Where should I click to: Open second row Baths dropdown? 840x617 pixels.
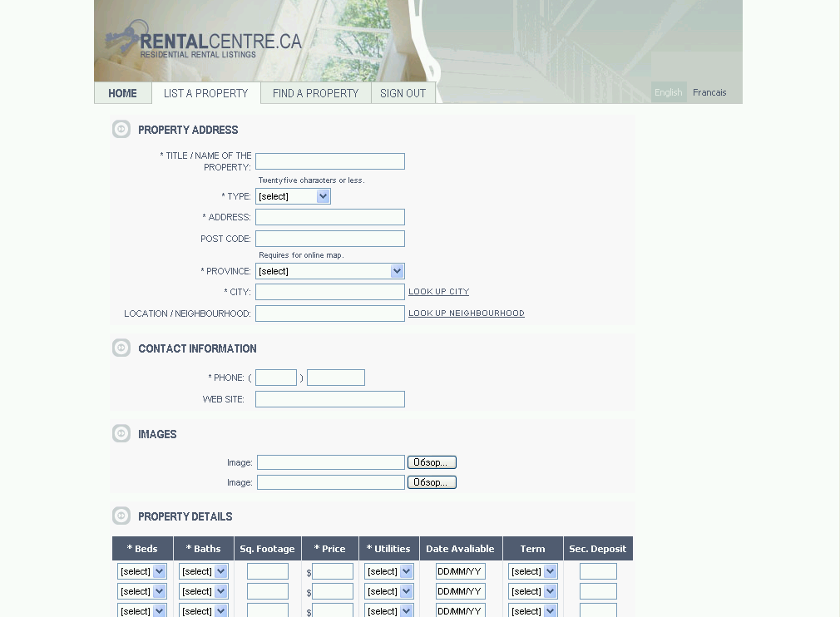[204, 590]
